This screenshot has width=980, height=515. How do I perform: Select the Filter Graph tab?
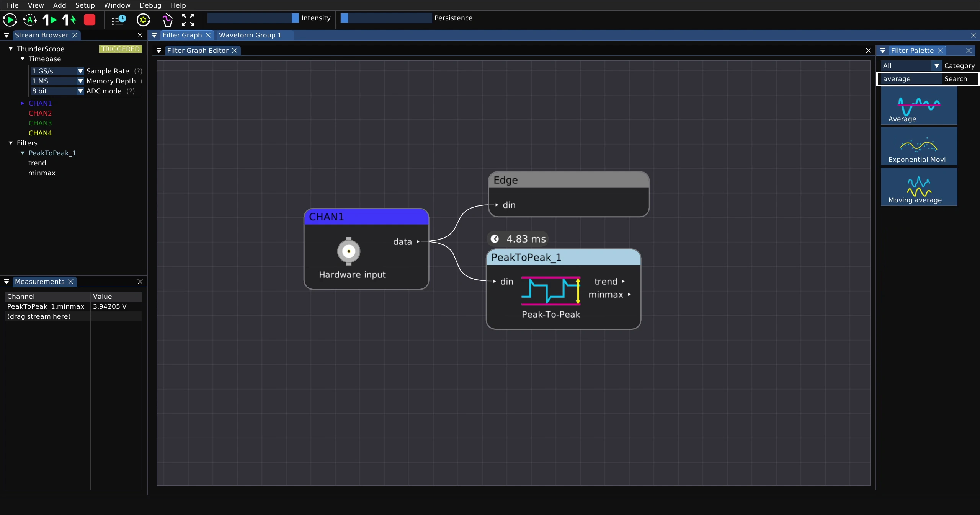pos(182,35)
